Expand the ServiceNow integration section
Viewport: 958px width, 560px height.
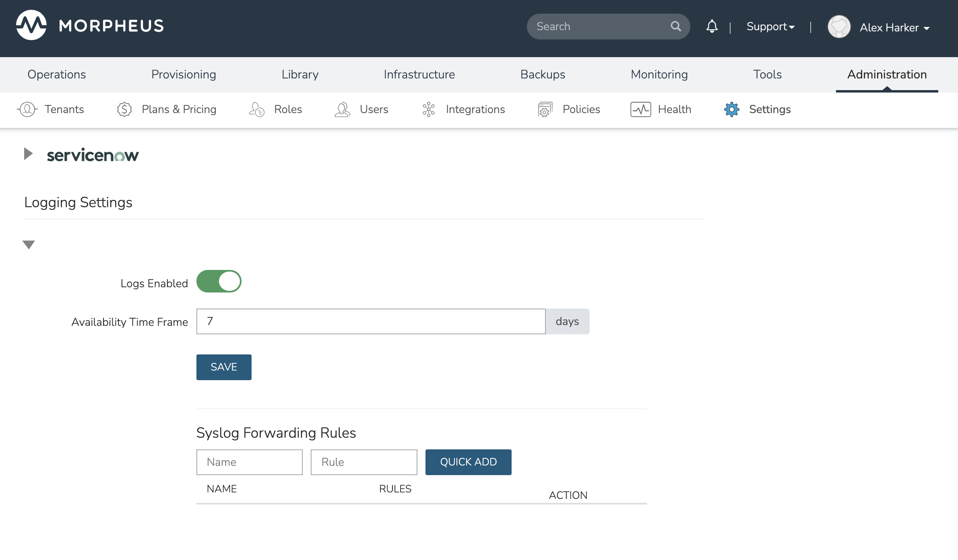(x=28, y=153)
